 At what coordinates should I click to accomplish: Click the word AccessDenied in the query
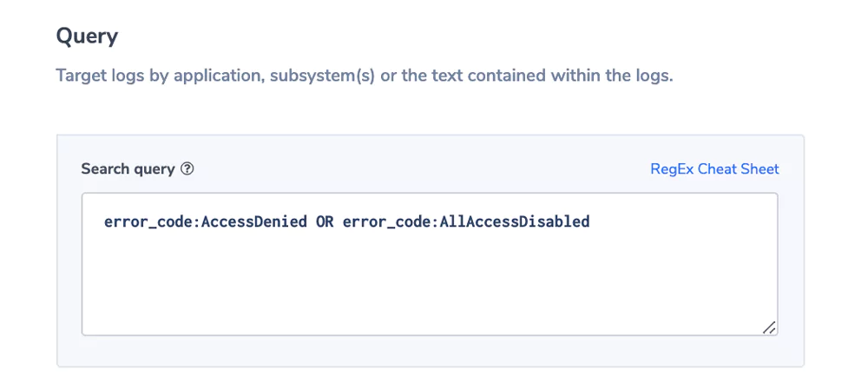[254, 222]
